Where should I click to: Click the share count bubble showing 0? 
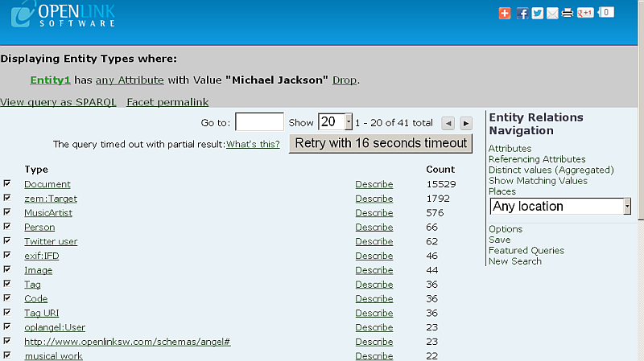click(x=606, y=12)
